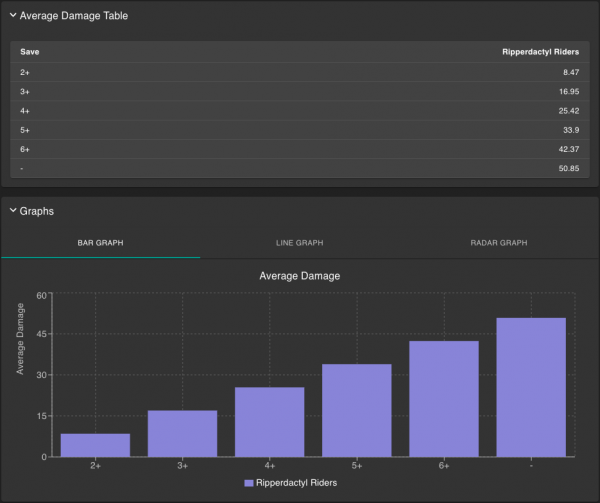Image resolution: width=600 pixels, height=503 pixels.
Task: Select the 4+ bar in the bar graph
Action: tap(270, 422)
